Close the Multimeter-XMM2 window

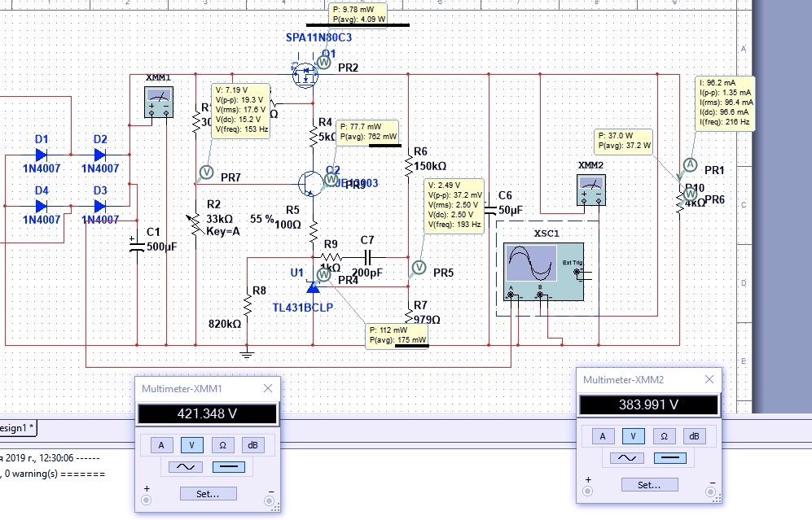coord(709,380)
